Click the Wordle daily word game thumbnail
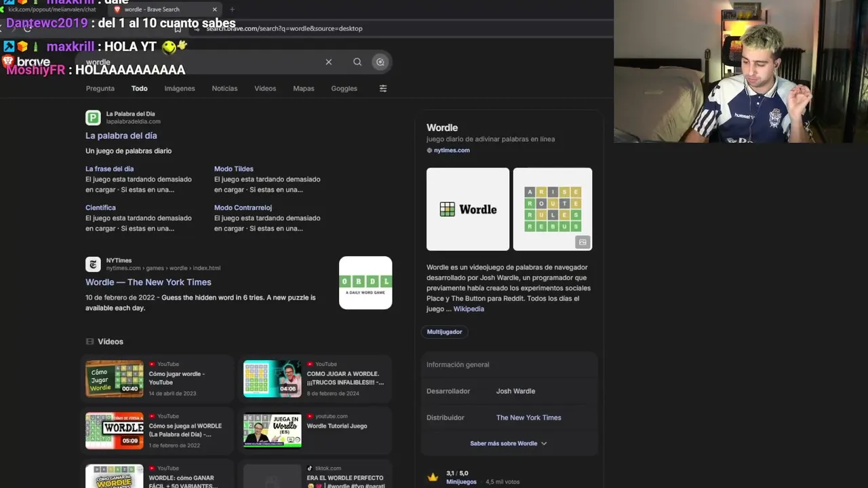Screen dimensions: 868x488 pos(366,283)
